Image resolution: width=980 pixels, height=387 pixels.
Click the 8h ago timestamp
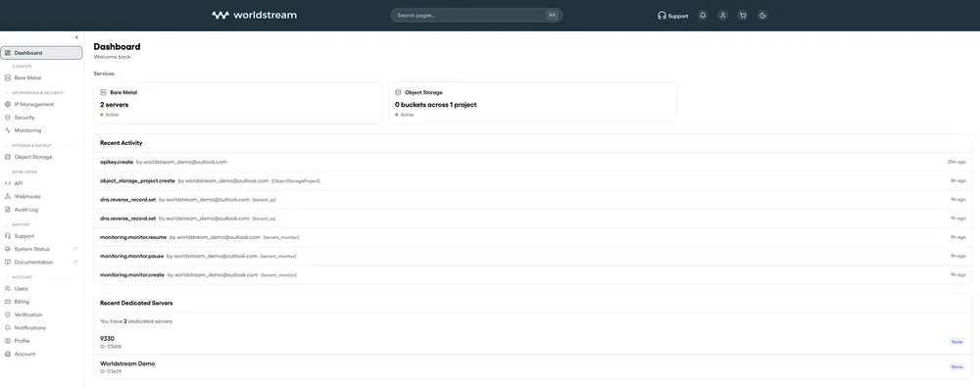pos(958,180)
